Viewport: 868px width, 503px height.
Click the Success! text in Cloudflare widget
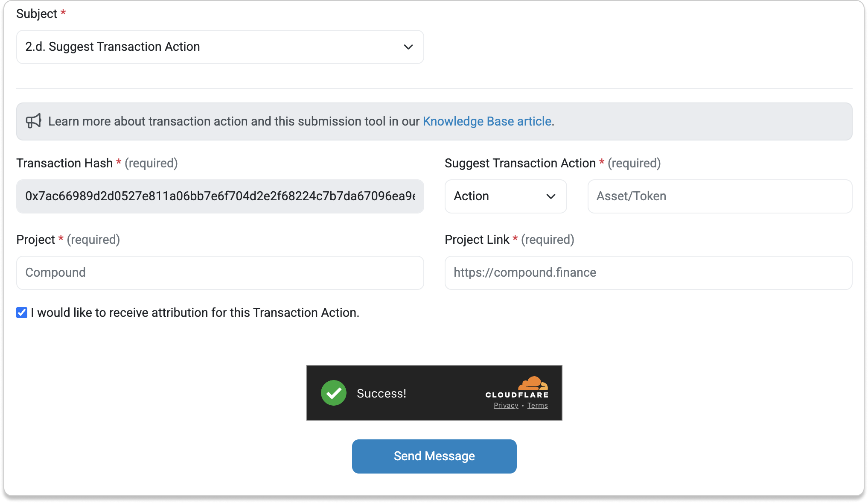(x=381, y=393)
